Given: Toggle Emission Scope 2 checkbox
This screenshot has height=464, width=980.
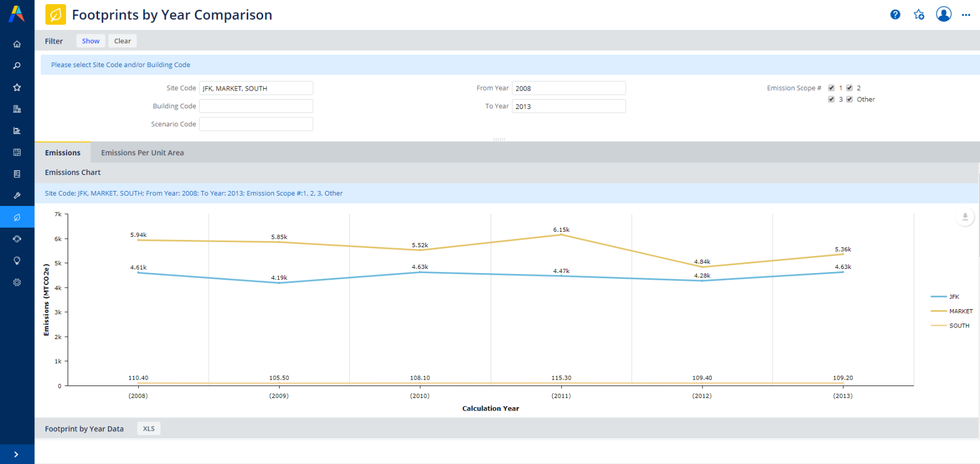Looking at the screenshot, I should (850, 88).
